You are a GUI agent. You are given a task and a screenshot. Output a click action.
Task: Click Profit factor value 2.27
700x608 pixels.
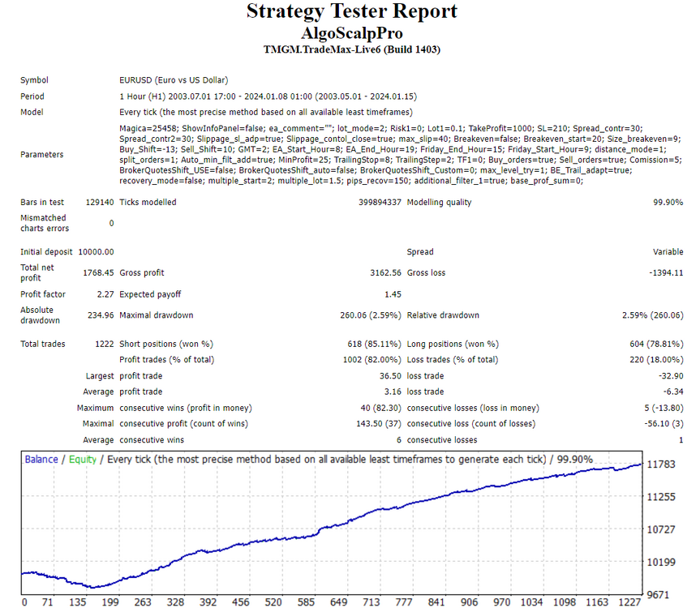(105, 294)
